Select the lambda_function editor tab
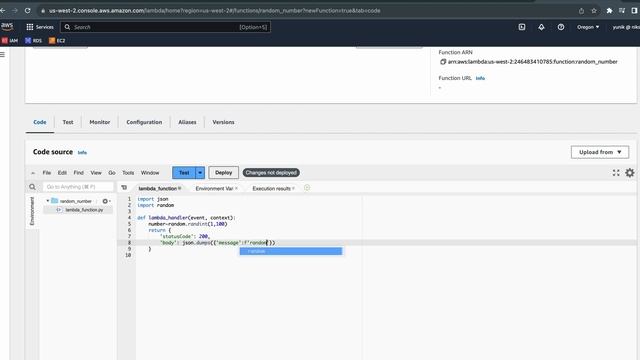This screenshot has width=640, height=360. coord(158,189)
